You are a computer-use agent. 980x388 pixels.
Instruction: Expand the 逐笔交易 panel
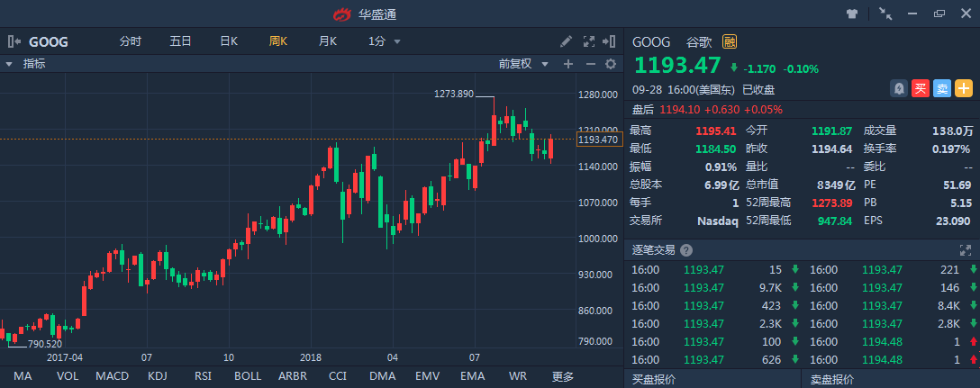point(965,250)
